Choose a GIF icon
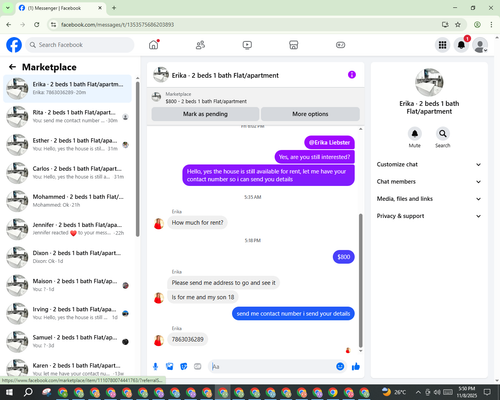The image size is (500, 400). [198, 367]
